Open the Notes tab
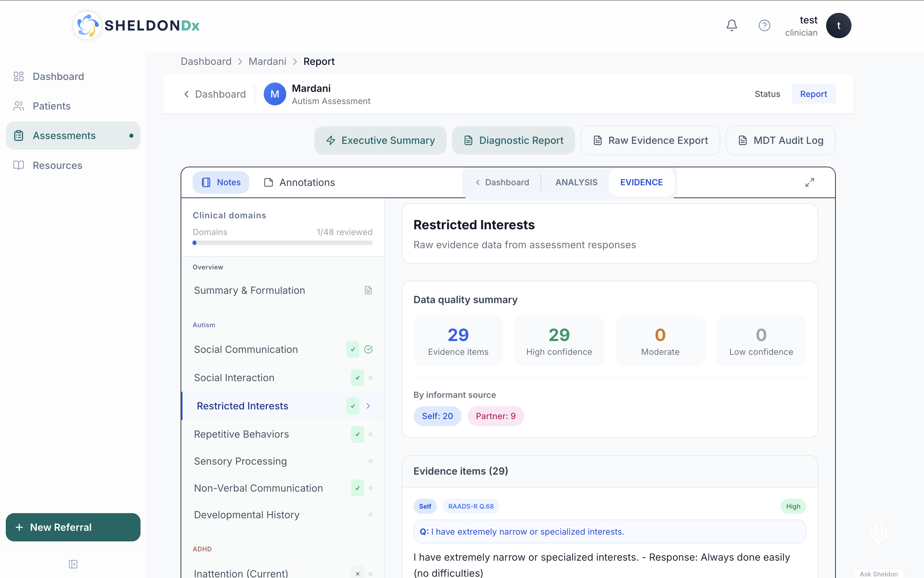Image resolution: width=924 pixels, height=578 pixels. [221, 182]
